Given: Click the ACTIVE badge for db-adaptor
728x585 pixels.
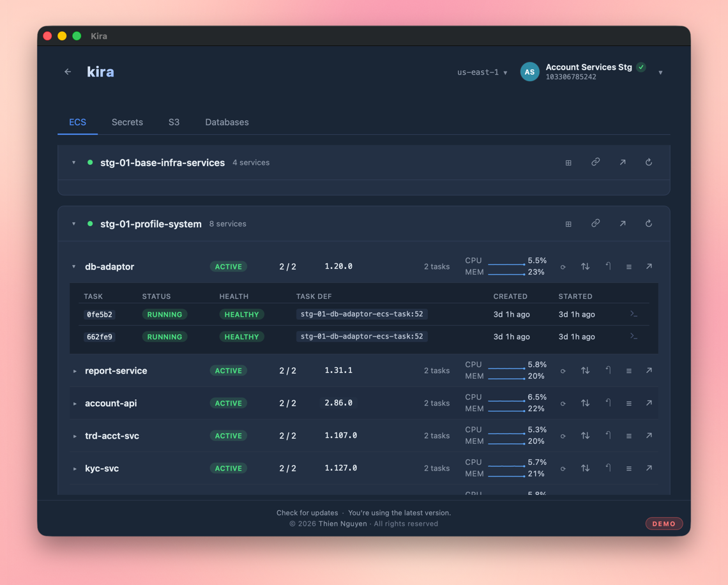Looking at the screenshot, I should point(229,266).
